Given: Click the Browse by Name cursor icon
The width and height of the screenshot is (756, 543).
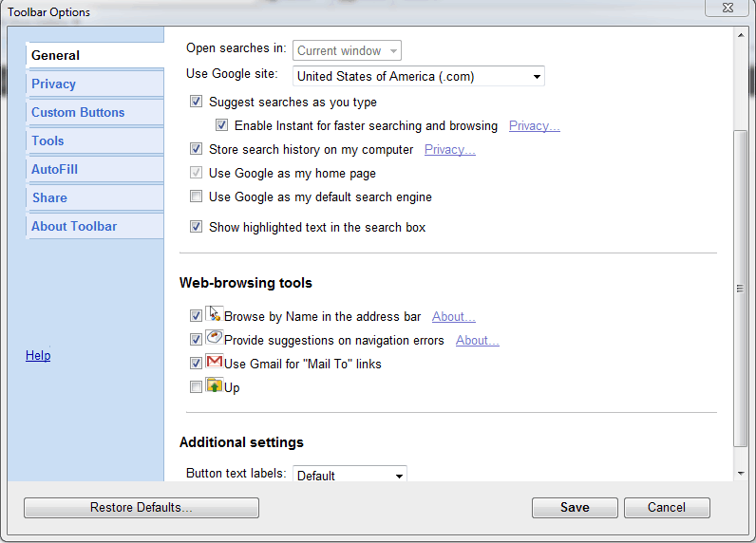Looking at the screenshot, I should [214, 314].
